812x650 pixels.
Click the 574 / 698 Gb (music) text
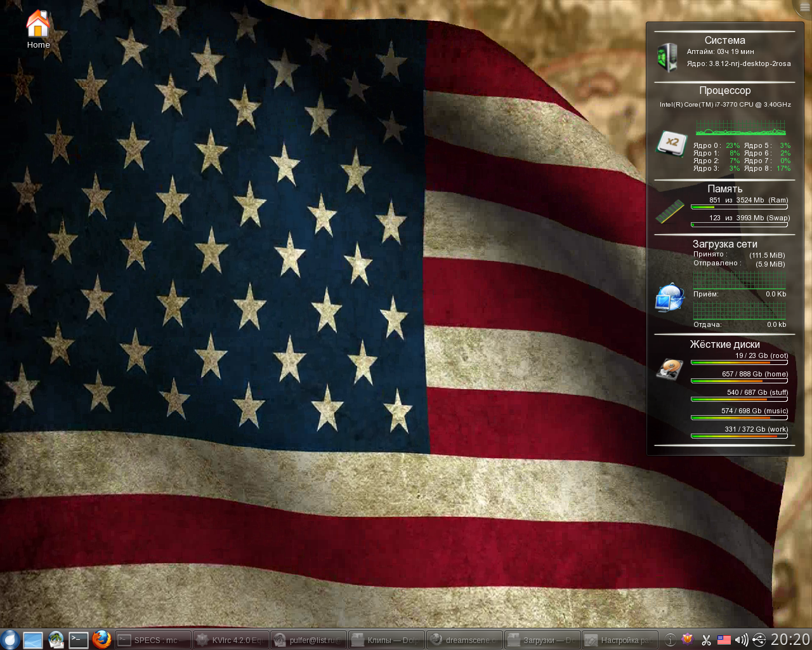click(754, 411)
